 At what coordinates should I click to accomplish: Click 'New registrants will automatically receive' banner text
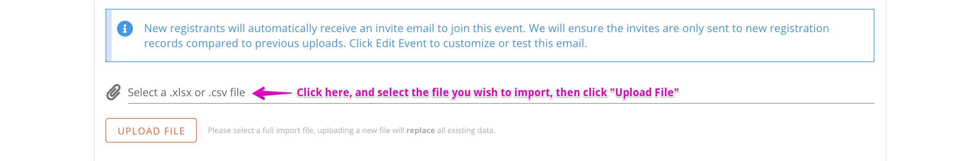click(250, 29)
